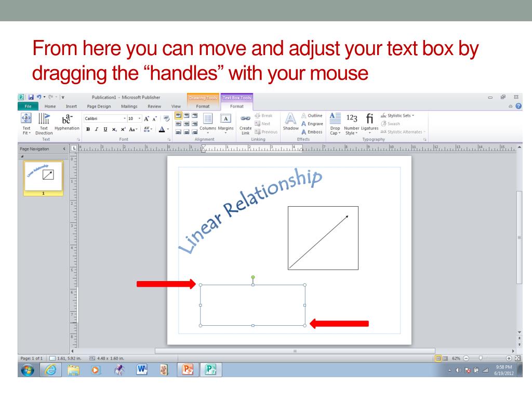Screen dimensions: 532x399
Task: Select Align Bottom Right alignment
Action: (x=194, y=132)
